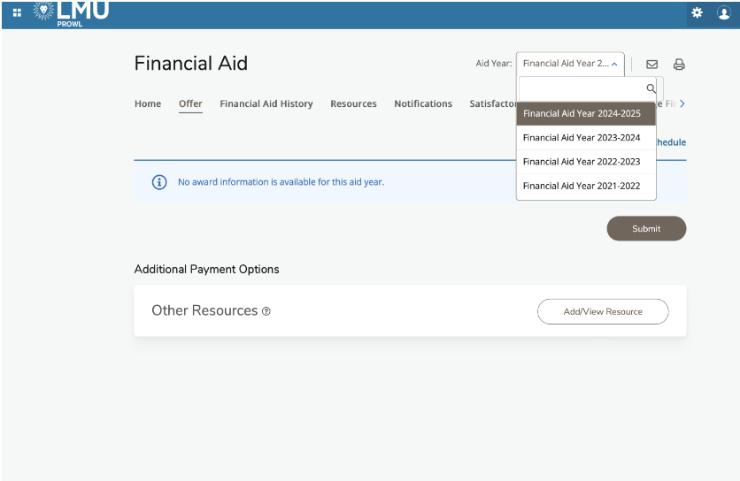Click the envelope email icon
Viewport: 740px width, 481px height.
pyautogui.click(x=652, y=64)
